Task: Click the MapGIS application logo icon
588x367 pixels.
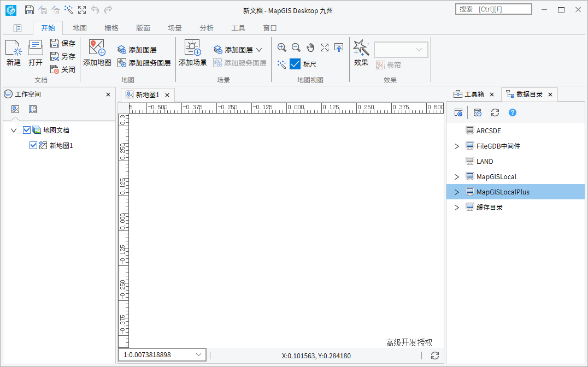Action: click(11, 10)
